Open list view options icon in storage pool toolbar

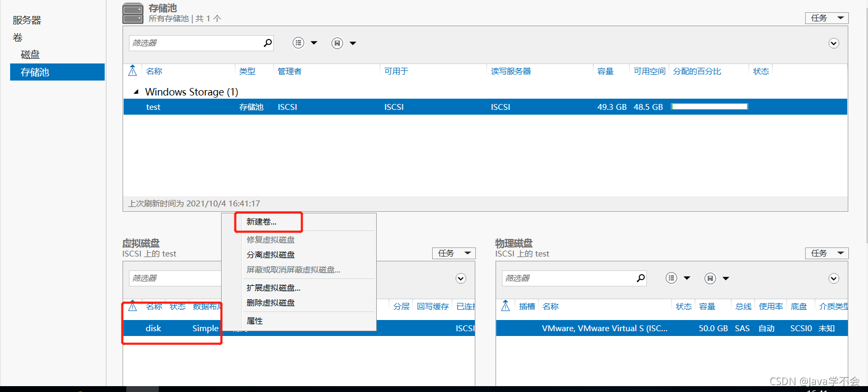point(298,43)
